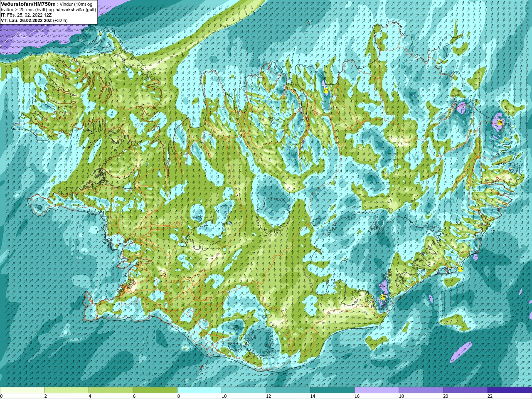Click the legend tick label 2
Screen dimensions: 532x399
[45, 396]
